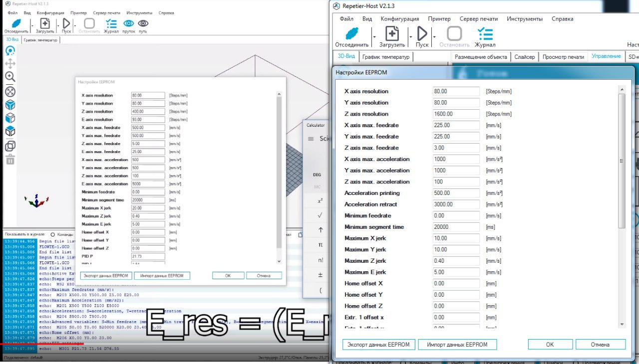
Task: Click the trash delete icon in sidebar
Action: (x=10, y=160)
